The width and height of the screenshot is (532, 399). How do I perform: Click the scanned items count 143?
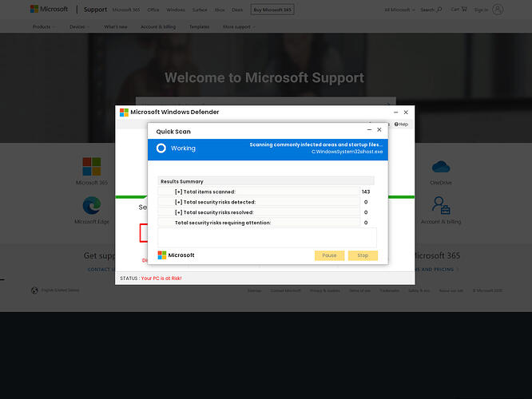(366, 192)
